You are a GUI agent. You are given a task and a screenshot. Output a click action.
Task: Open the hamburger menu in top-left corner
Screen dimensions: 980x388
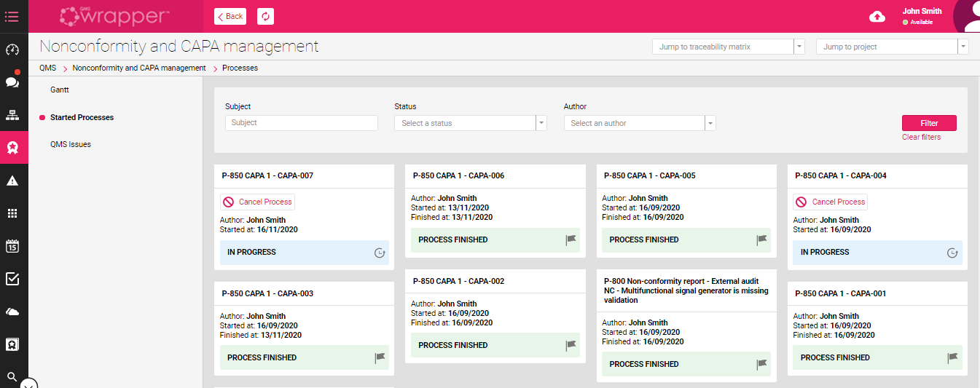(12, 16)
